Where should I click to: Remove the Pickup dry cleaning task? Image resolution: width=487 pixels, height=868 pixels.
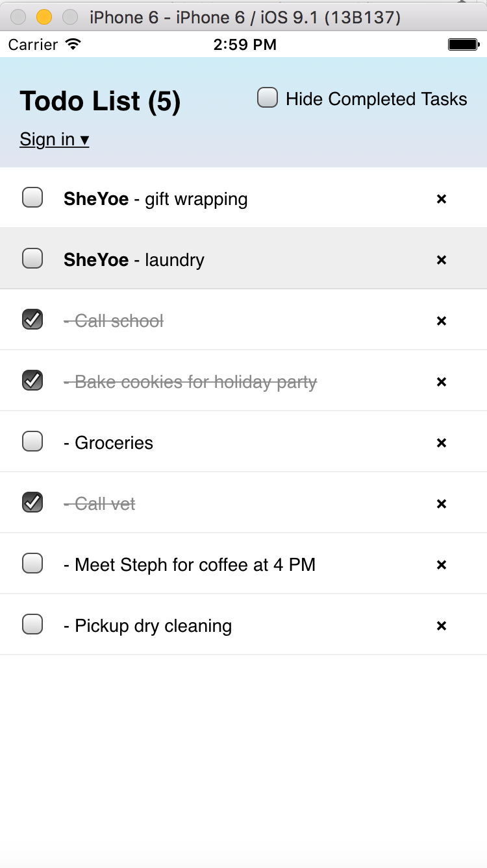tap(442, 626)
